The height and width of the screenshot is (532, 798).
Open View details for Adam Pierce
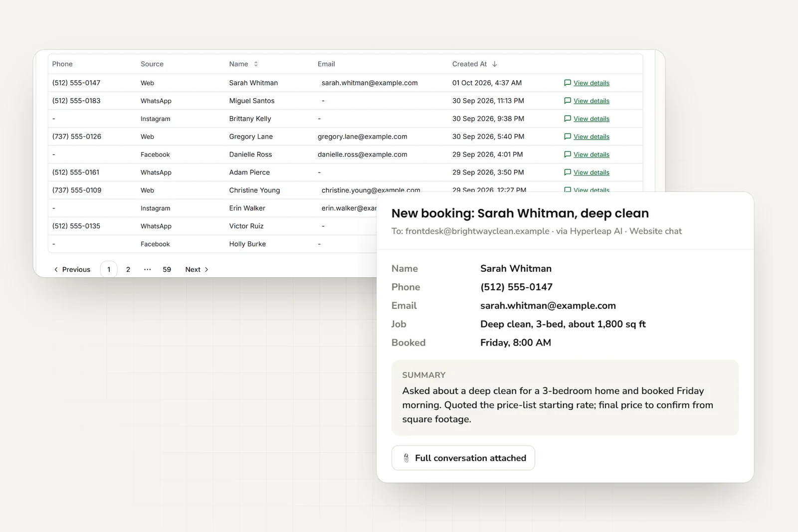click(592, 173)
